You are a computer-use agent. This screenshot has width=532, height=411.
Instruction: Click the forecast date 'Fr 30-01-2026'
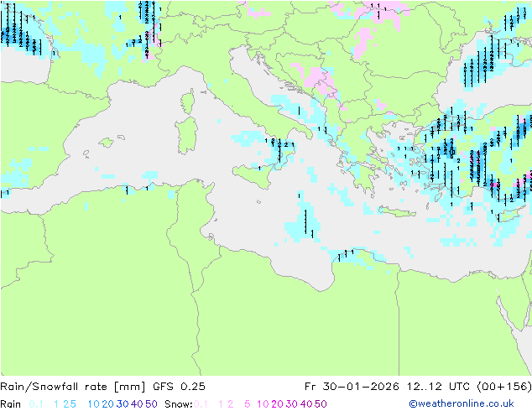point(352,387)
